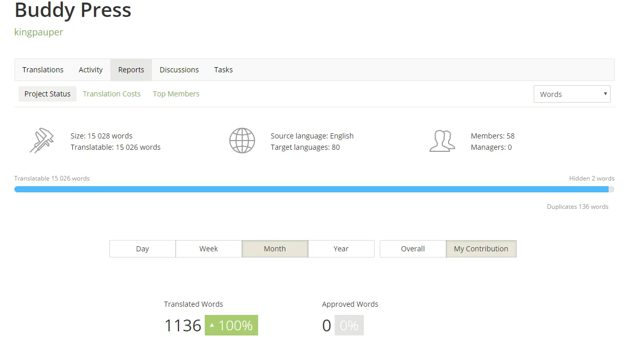
Task: Click the 1136 translated words count
Action: [x=183, y=325]
